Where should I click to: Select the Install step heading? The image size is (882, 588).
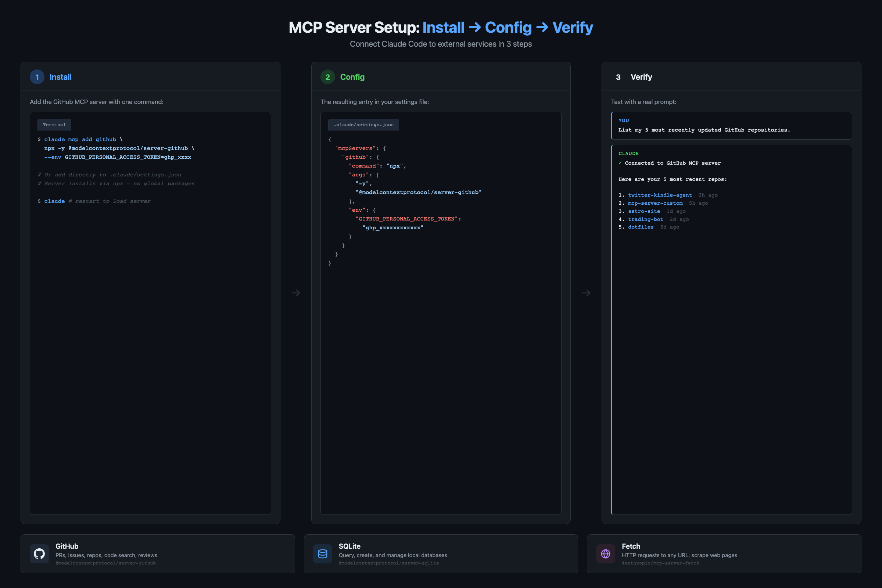pos(60,77)
